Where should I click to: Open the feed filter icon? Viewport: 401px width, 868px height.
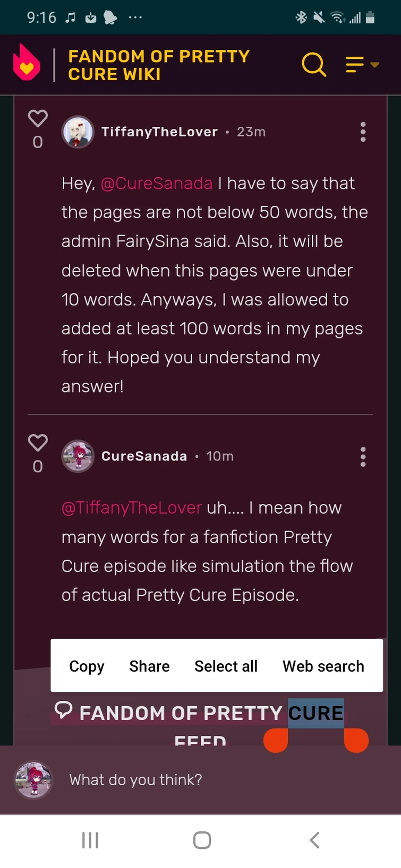coord(354,64)
